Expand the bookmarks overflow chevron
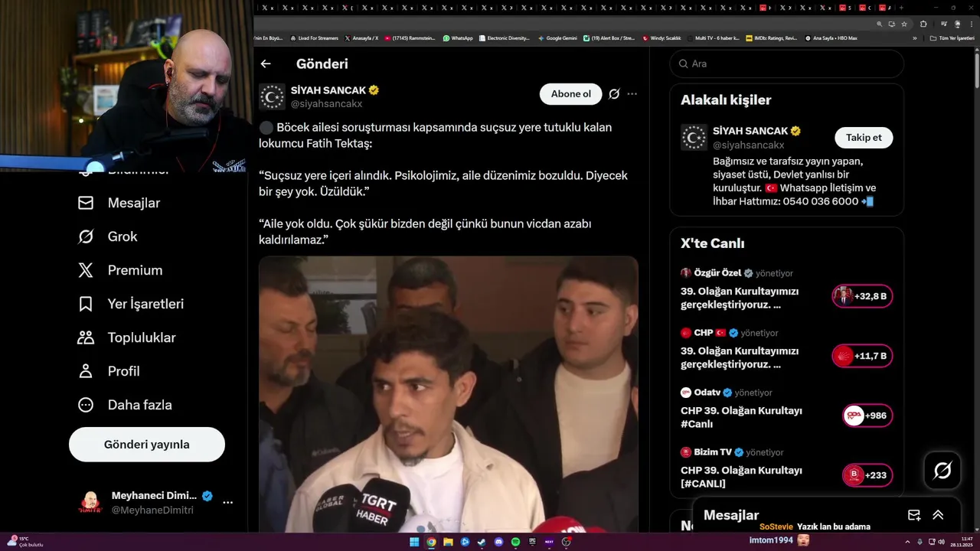Viewport: 980px width, 551px height. point(914,37)
